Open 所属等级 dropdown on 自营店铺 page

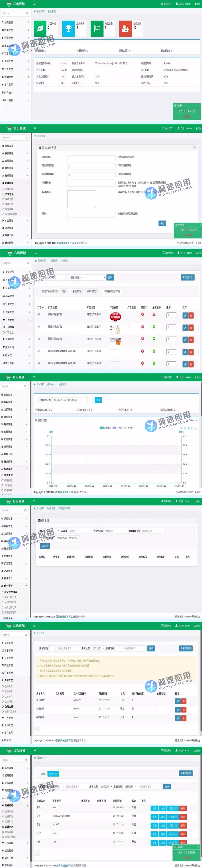[x=52, y=648]
